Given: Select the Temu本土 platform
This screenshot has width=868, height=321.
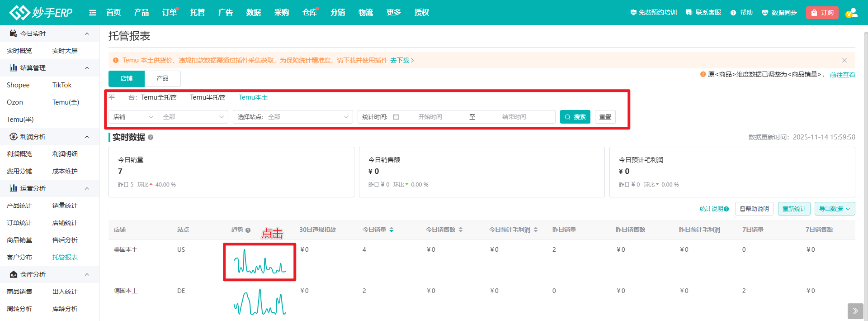Looking at the screenshot, I should pyautogui.click(x=253, y=97).
